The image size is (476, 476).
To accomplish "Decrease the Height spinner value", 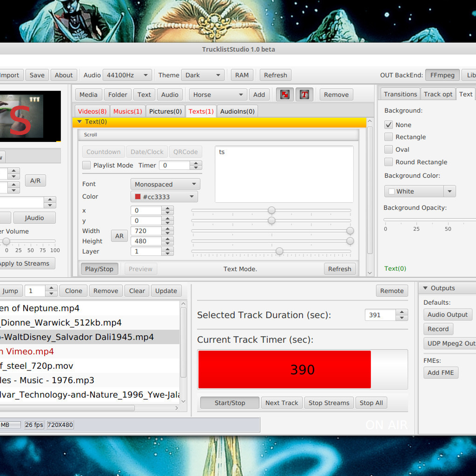I will [x=167, y=243].
